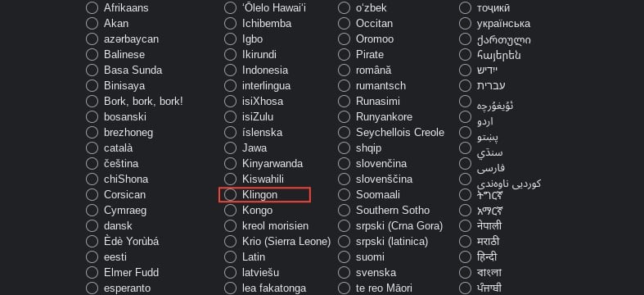Viewport: 644px width, 295px height.
Task: Choose ʻŌlelo Hawaiʻi language option
Action: click(231, 8)
